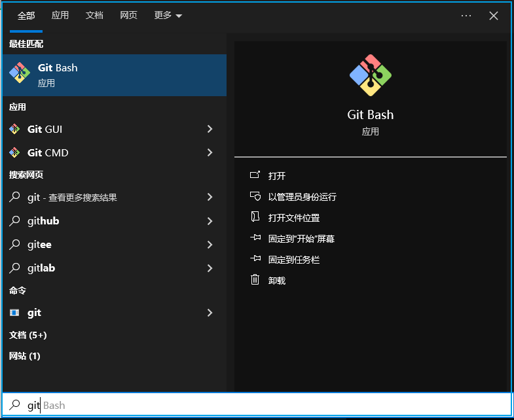The height and width of the screenshot is (420, 514).
Task: Expand the 'git - 查看更多搜索结果' chevron
Action: [x=210, y=197]
